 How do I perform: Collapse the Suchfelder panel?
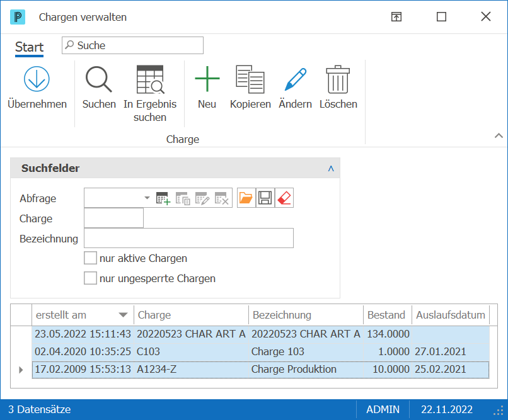point(331,168)
